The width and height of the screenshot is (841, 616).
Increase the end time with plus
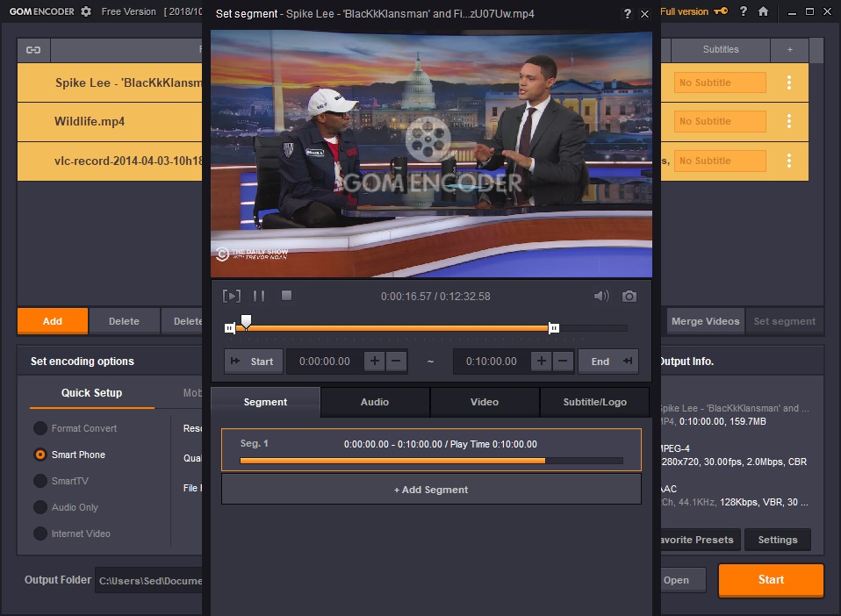click(541, 362)
